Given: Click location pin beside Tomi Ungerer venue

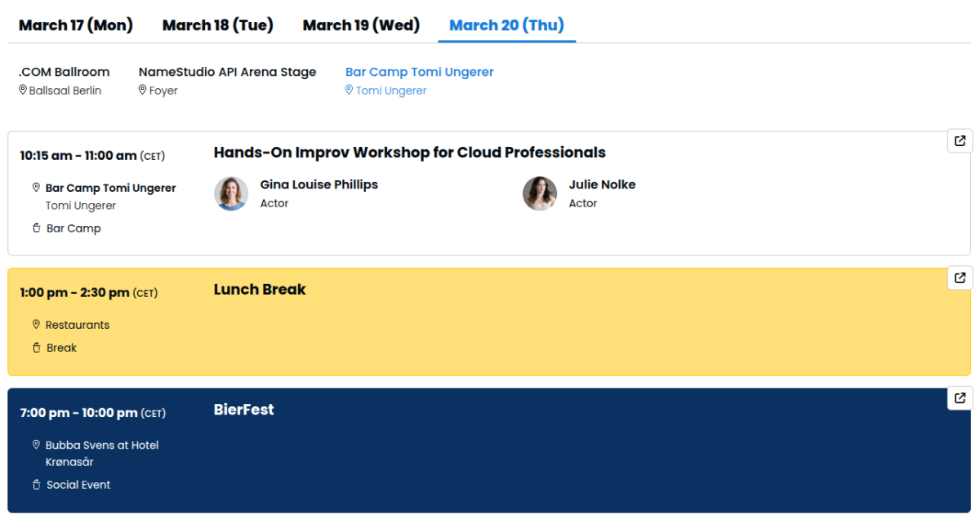Looking at the screenshot, I should [350, 91].
